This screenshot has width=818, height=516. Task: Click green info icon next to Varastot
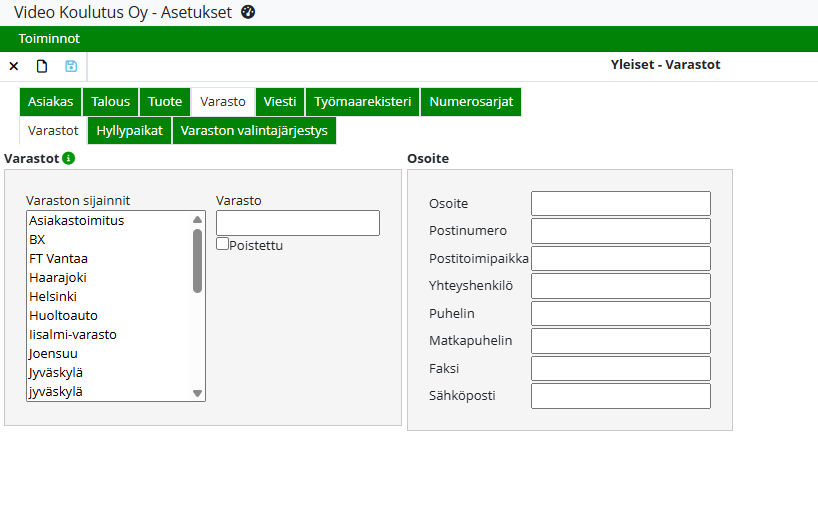[69, 158]
